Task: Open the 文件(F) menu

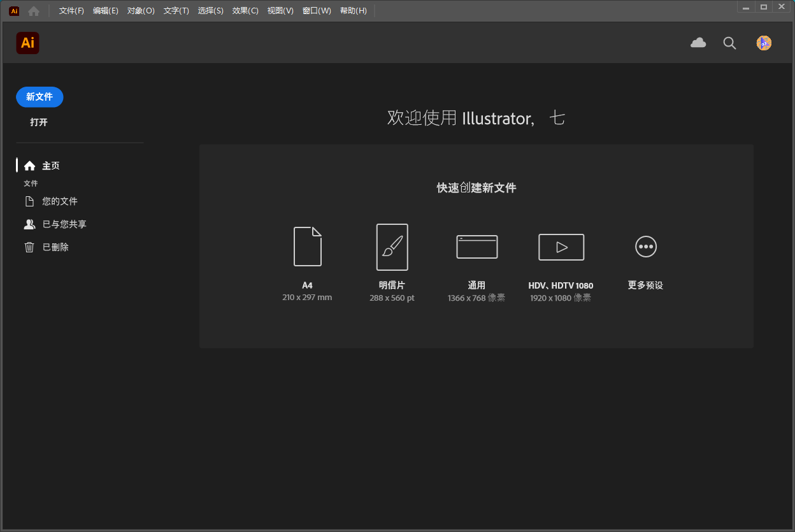Action: click(70, 10)
